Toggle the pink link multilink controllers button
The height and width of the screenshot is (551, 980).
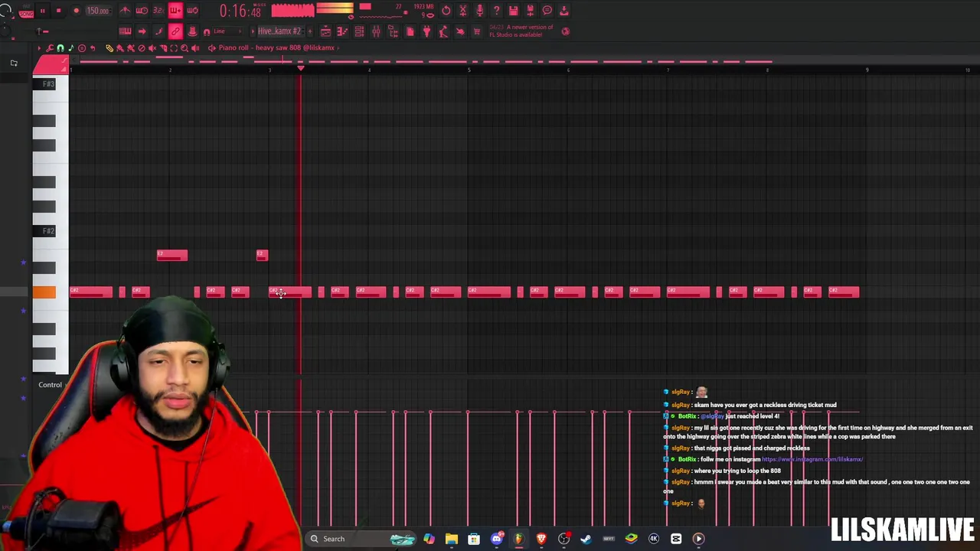pos(175,31)
